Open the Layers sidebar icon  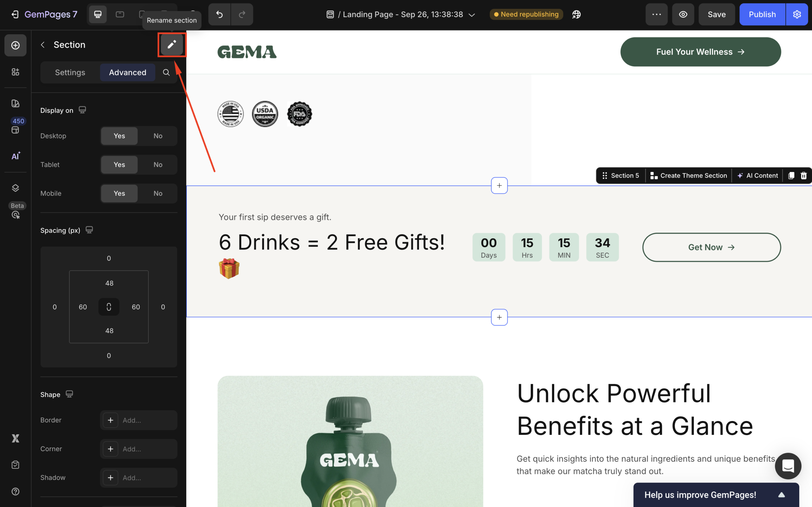[x=16, y=188]
